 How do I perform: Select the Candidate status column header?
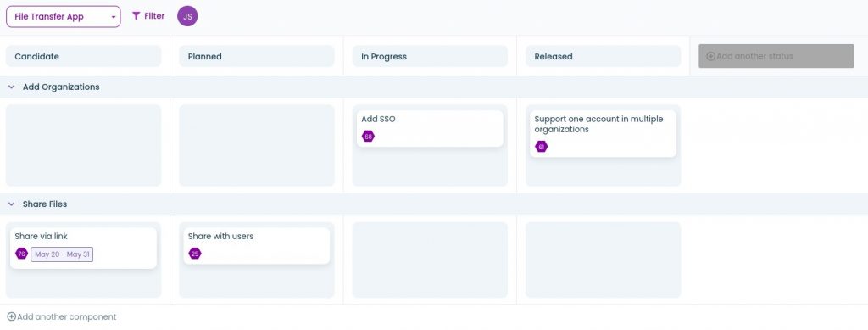coord(83,57)
